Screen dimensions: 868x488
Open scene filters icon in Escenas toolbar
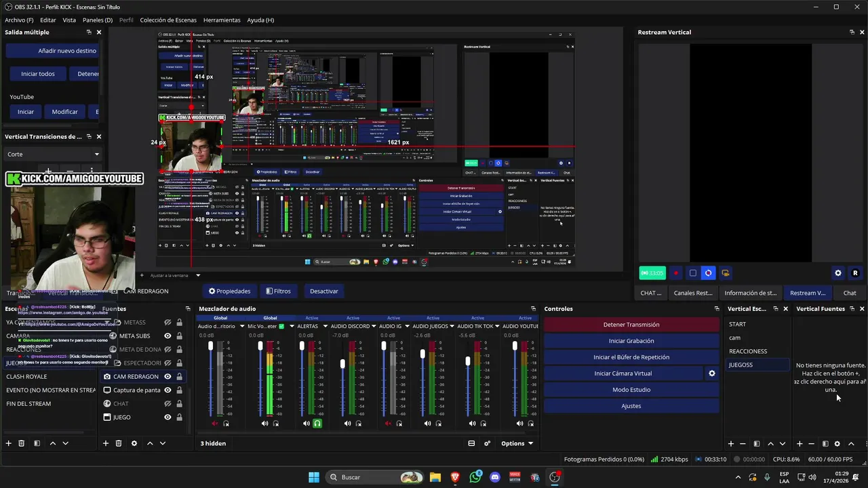coord(37,443)
